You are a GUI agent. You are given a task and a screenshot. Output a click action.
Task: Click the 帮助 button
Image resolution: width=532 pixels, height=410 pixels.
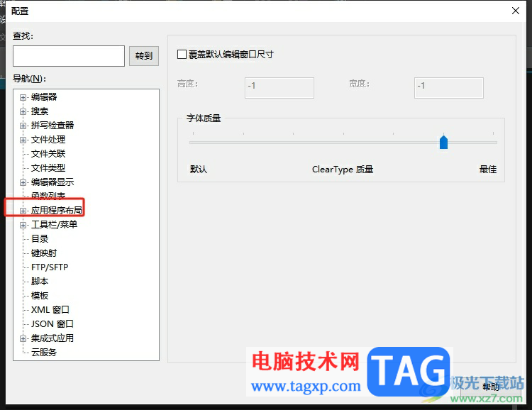[x=491, y=387]
